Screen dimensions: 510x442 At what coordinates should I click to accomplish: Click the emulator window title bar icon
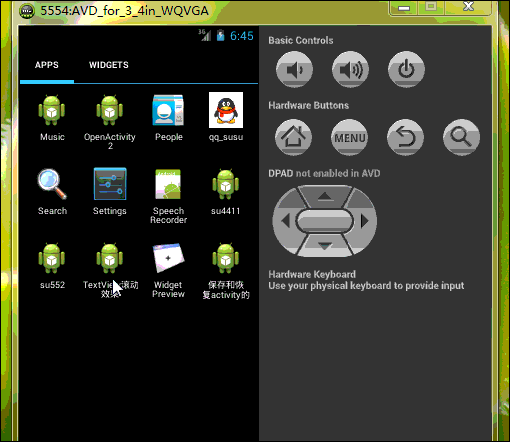[27, 11]
